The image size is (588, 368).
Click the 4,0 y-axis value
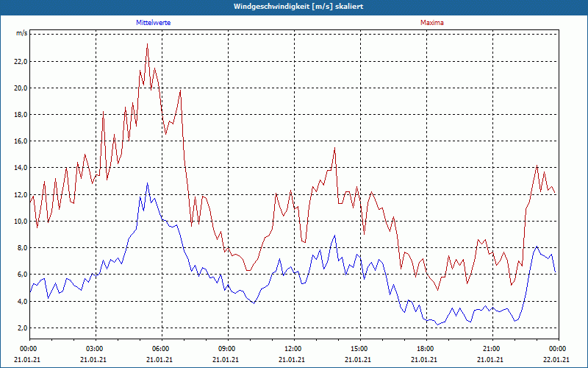pyautogui.click(x=23, y=301)
